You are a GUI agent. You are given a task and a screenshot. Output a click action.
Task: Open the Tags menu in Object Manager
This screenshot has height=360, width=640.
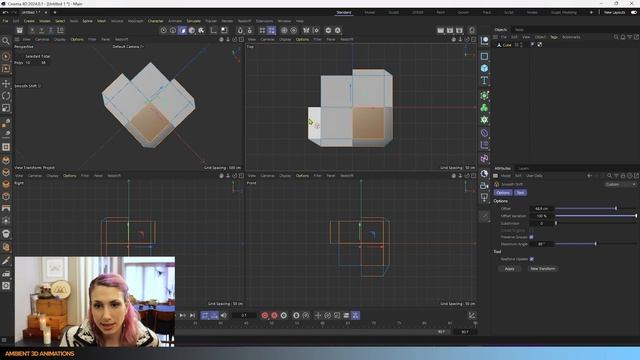pos(554,37)
